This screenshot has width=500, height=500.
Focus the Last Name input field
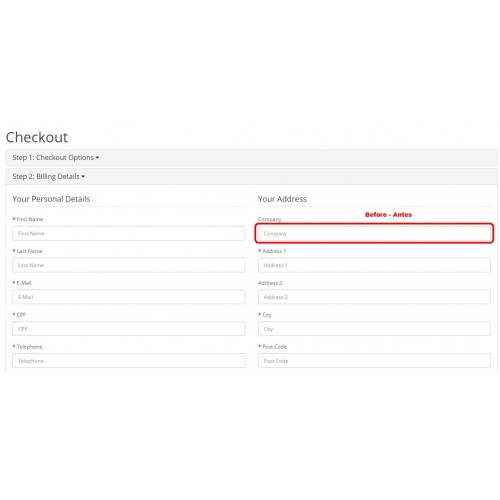point(129,265)
